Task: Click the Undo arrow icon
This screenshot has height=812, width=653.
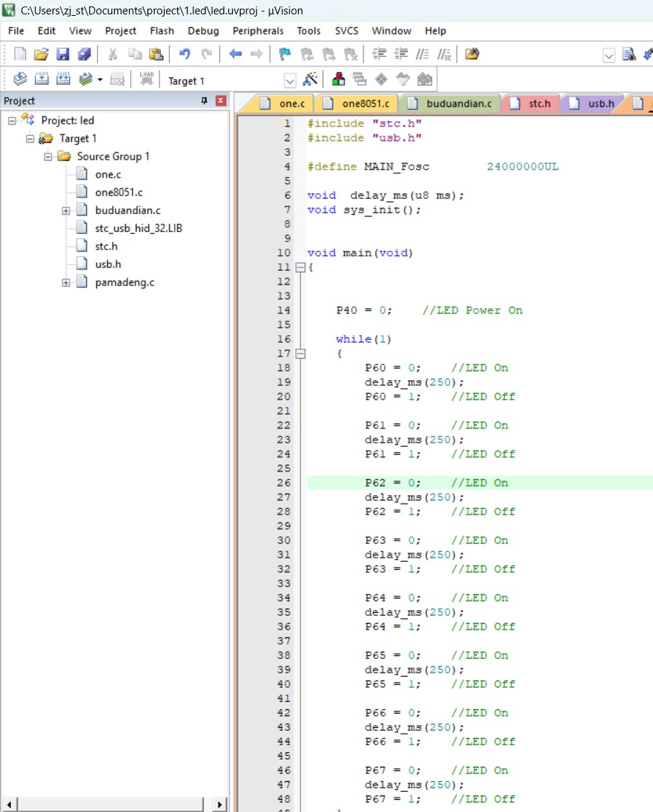Action: pos(185,54)
